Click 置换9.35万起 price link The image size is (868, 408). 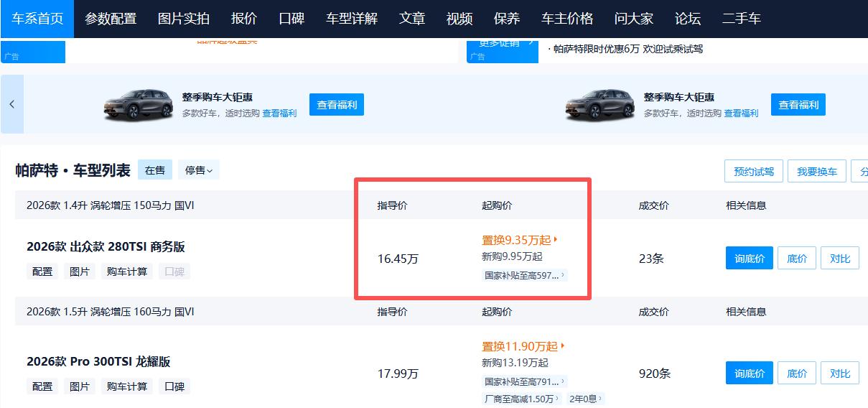click(x=520, y=240)
